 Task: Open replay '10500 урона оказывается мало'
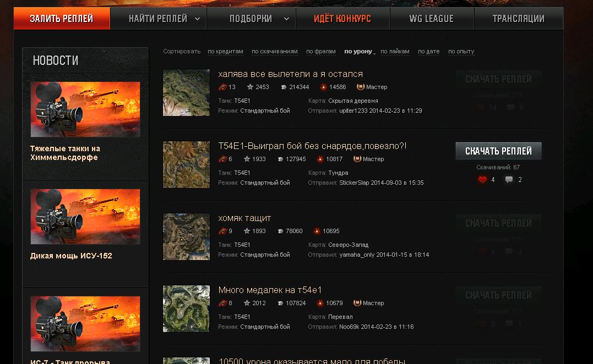[x=312, y=361]
